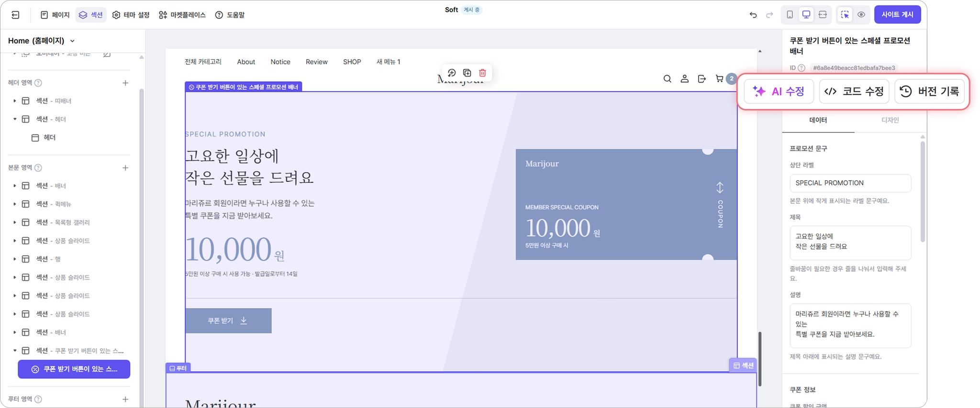Open 버전 기록 version history
980x408 pixels.
click(930, 91)
